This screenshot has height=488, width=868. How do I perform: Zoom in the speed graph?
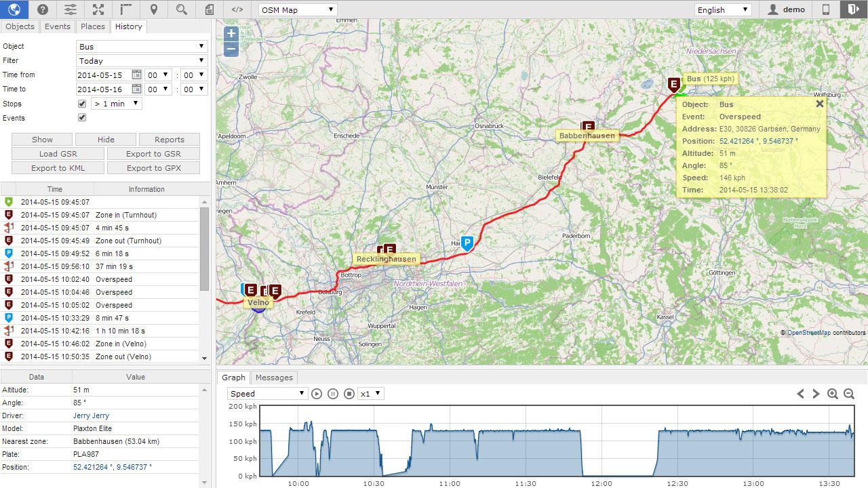[833, 394]
